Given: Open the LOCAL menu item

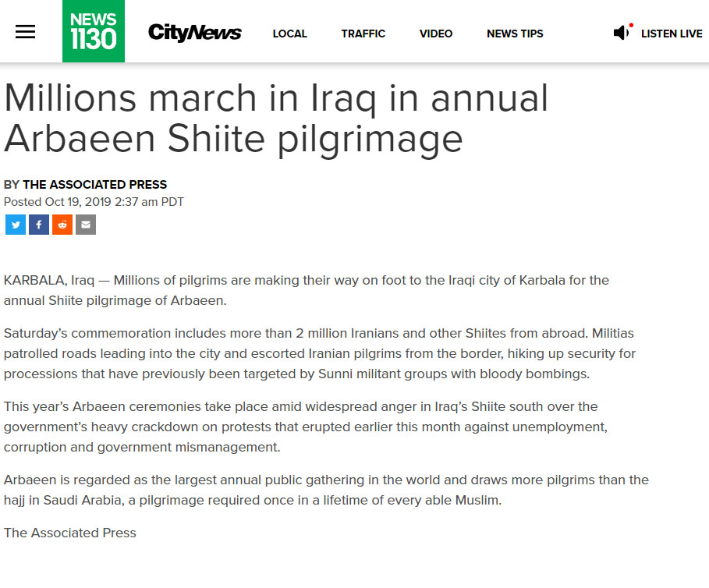Looking at the screenshot, I should coord(290,34).
